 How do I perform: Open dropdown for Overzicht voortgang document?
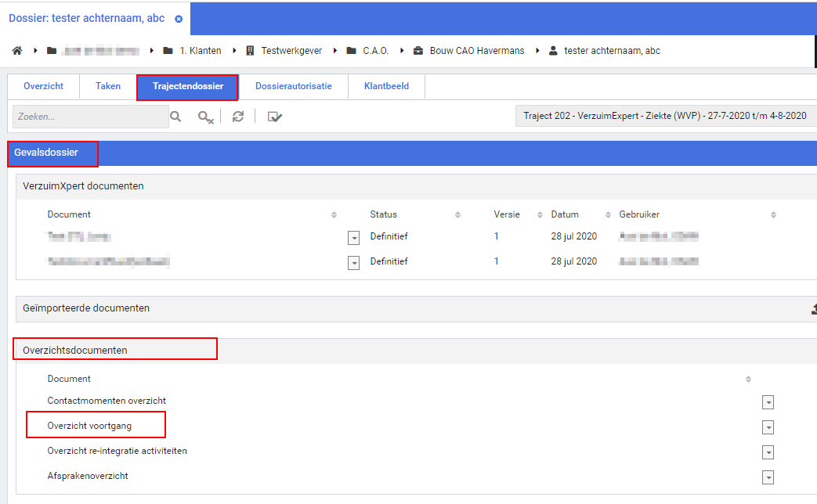pos(768,427)
